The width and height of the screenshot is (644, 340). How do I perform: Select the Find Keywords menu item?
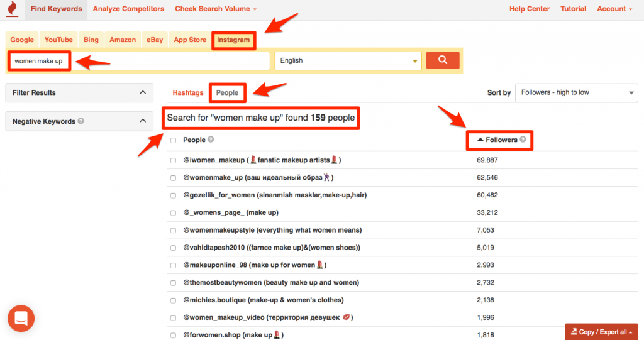tap(56, 9)
